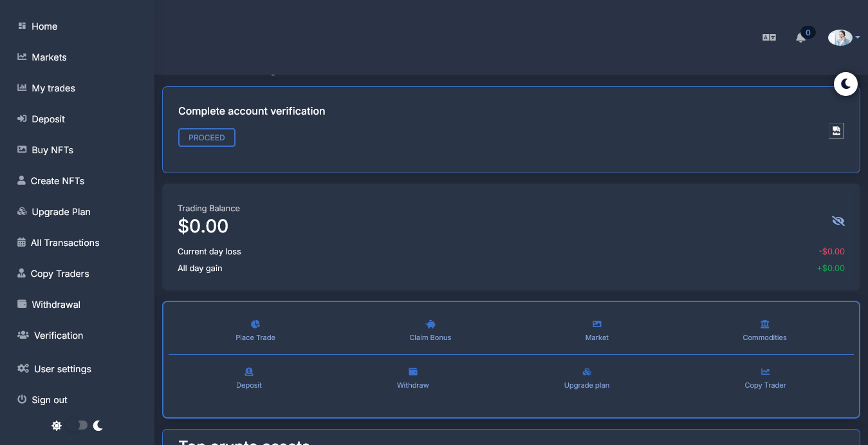Toggle trading balance visibility eye icon
Viewport: 868px width, 445px height.
pyautogui.click(x=838, y=221)
